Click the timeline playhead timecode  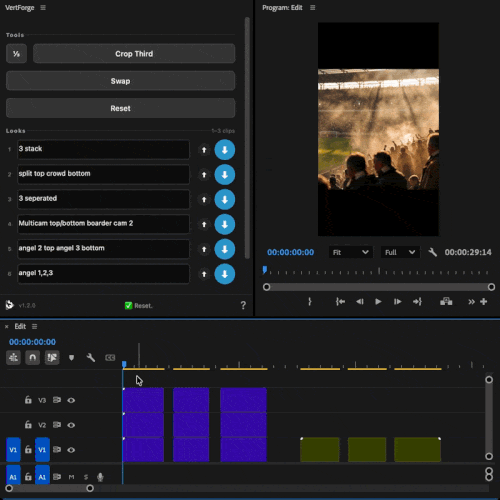pyautogui.click(x=32, y=342)
